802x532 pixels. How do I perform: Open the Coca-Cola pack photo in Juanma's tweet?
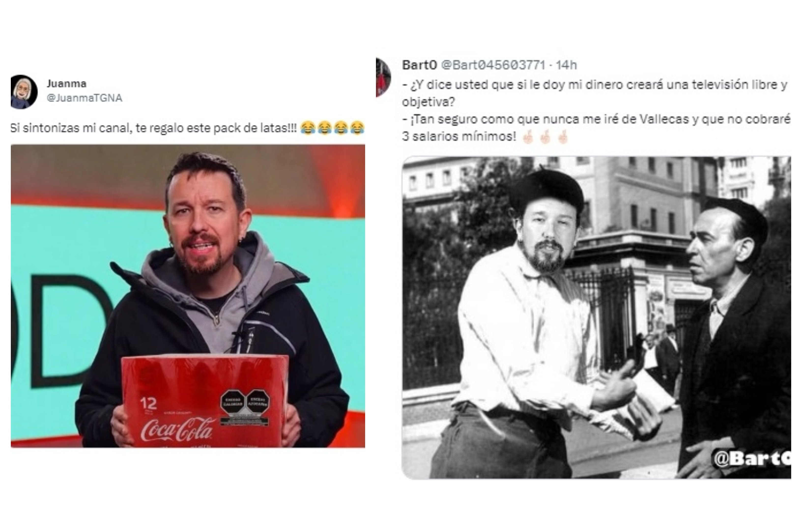(x=188, y=296)
